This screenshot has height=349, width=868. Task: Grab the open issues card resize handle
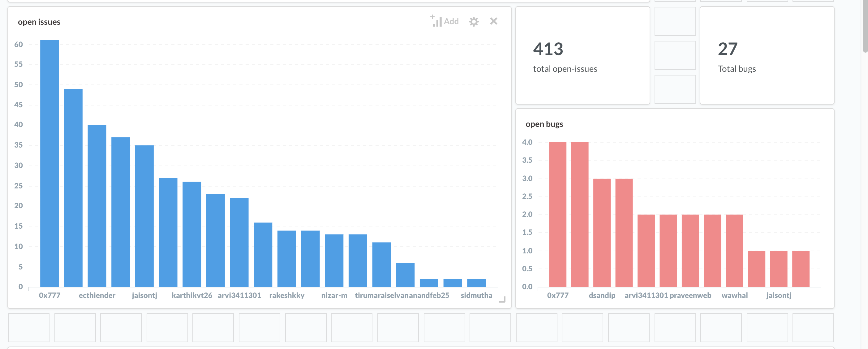pyautogui.click(x=502, y=299)
